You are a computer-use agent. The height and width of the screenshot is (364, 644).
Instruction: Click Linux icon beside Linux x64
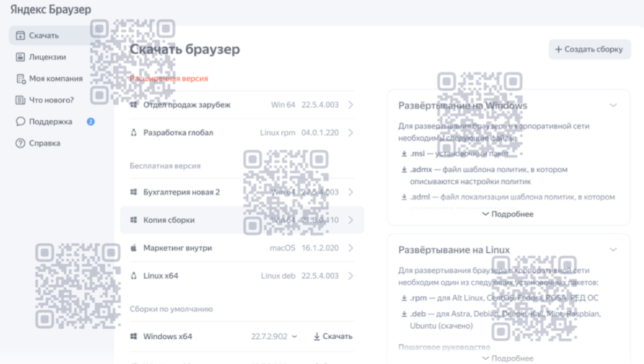coord(134,276)
